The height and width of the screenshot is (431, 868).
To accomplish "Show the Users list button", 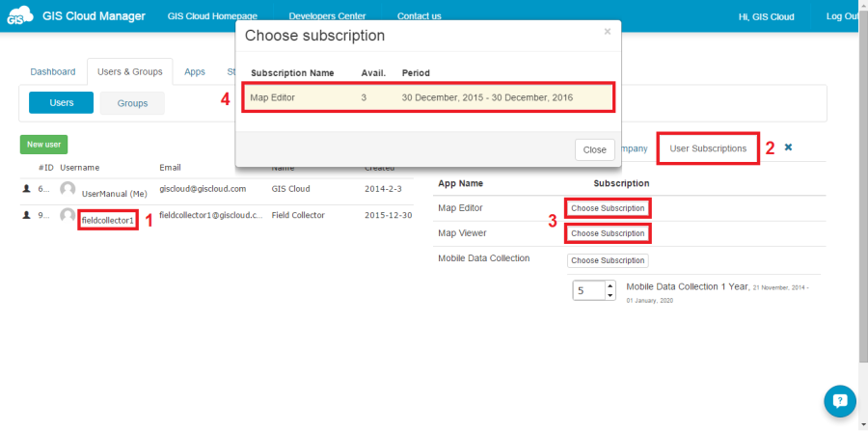I will pyautogui.click(x=62, y=103).
